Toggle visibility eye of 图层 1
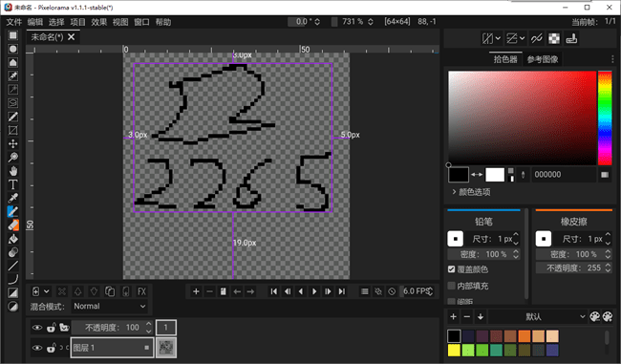 pos(37,348)
